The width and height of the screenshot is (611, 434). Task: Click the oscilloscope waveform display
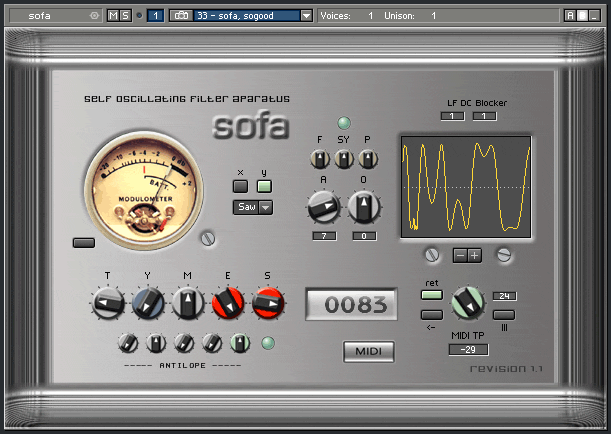click(x=466, y=187)
